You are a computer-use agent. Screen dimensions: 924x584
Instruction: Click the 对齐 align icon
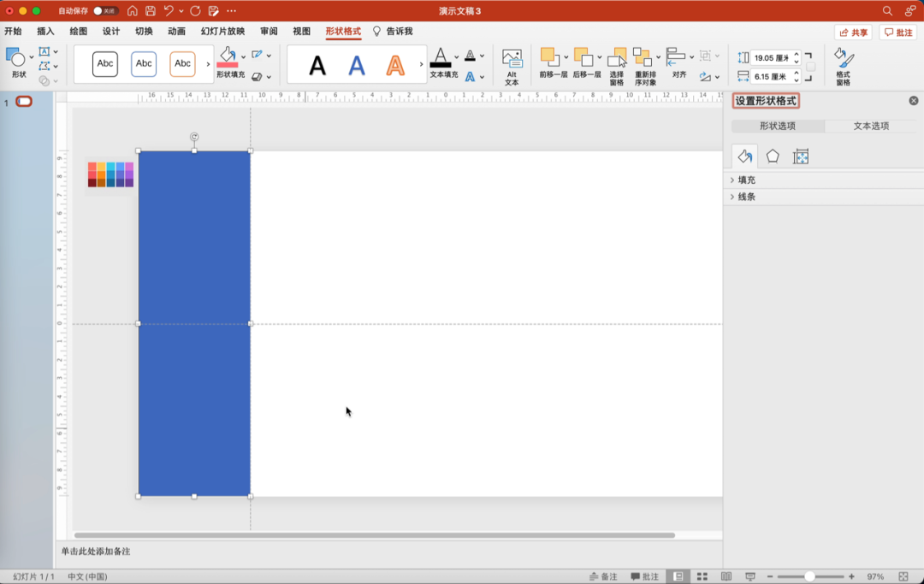675,57
